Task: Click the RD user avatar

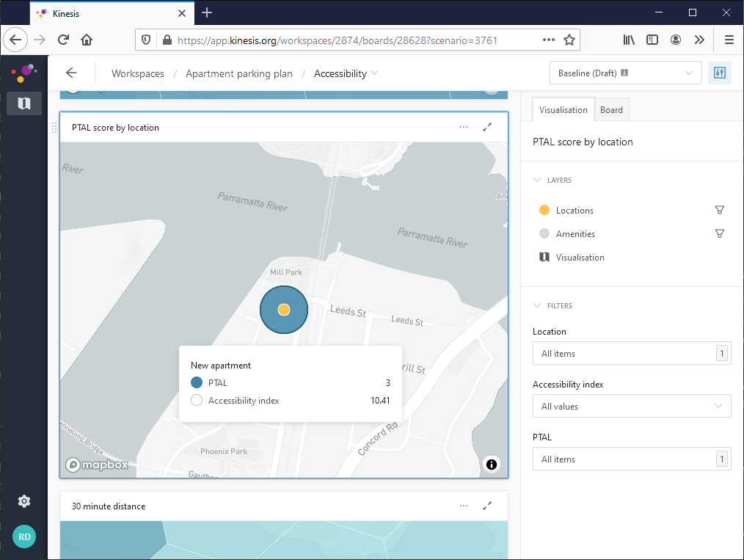Action: coord(24,537)
